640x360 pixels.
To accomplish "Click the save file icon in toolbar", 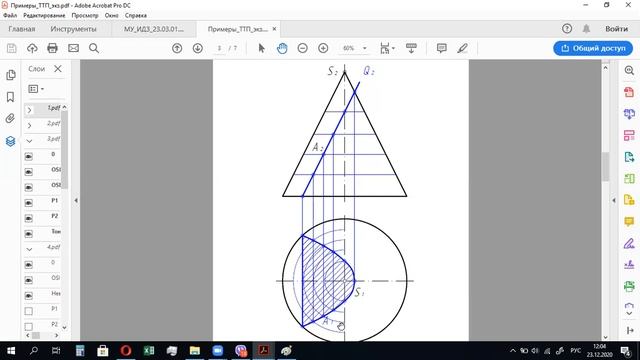I will 11,48.
